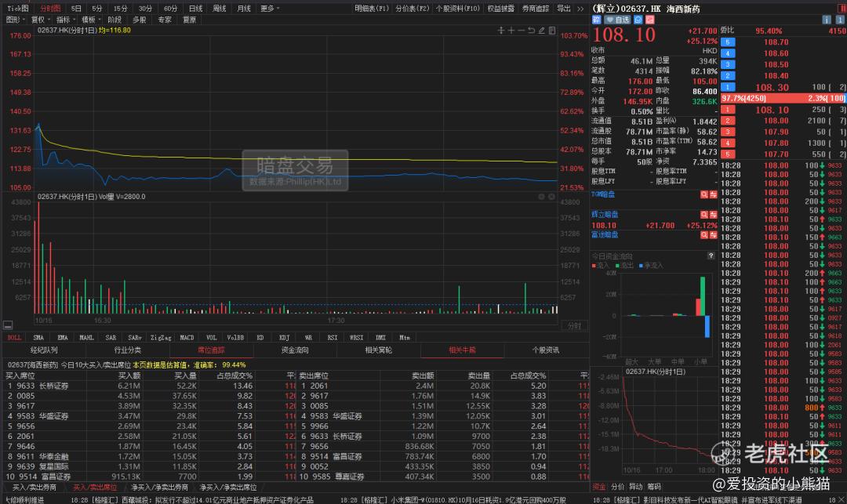Toggle the MACD indicator
The image size is (847, 504).
click(x=187, y=338)
